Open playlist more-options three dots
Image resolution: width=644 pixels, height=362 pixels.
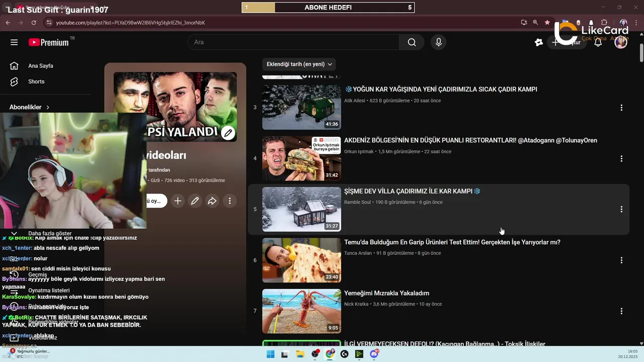pos(229,201)
